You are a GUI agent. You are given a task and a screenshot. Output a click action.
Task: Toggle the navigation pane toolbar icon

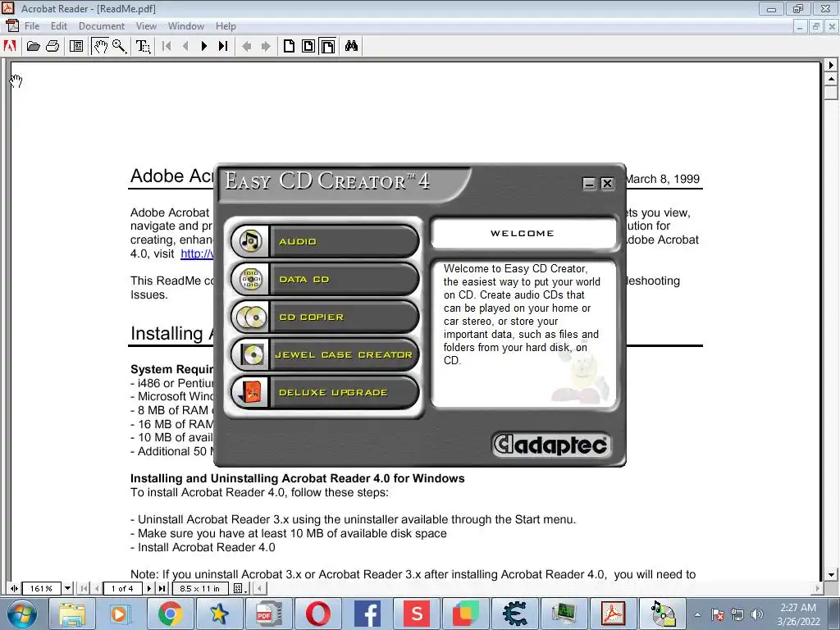tap(76, 46)
